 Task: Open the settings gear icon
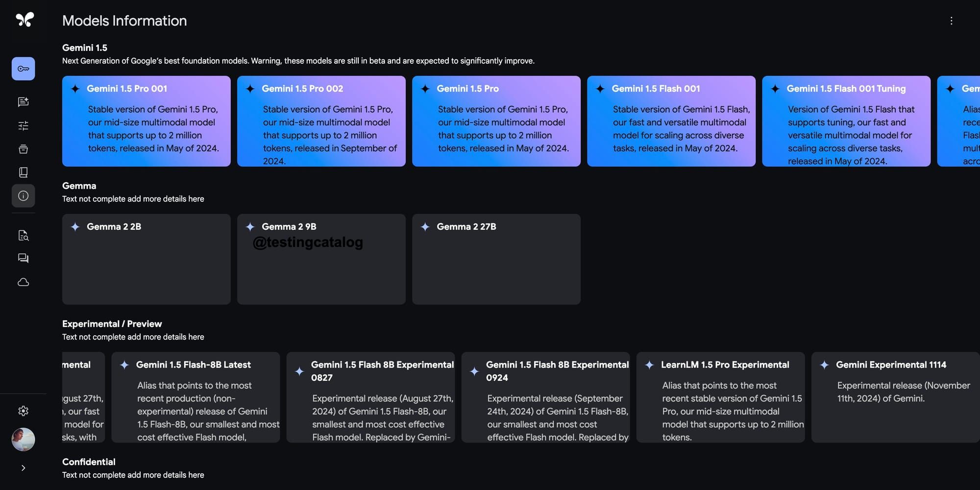coord(23,411)
